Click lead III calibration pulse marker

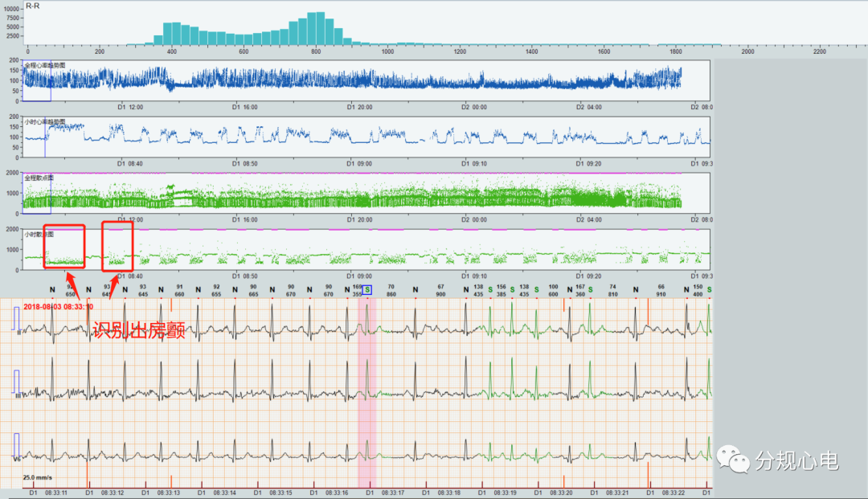pyautogui.click(x=16, y=382)
